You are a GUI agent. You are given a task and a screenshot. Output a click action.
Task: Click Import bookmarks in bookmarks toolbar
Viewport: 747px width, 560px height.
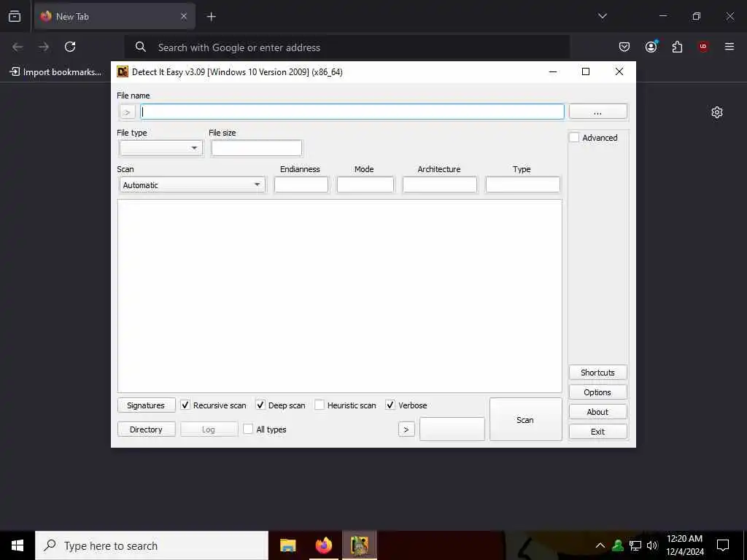[x=55, y=72]
